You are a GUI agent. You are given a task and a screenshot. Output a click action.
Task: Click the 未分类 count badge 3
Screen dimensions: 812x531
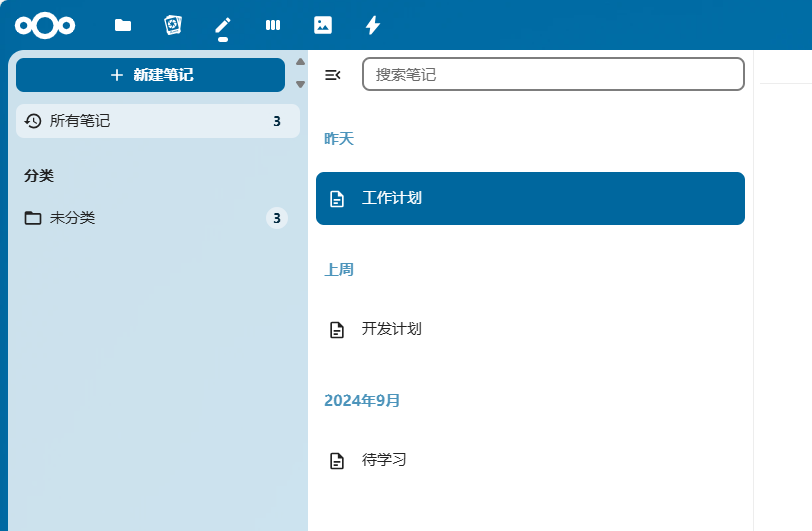pos(277,218)
